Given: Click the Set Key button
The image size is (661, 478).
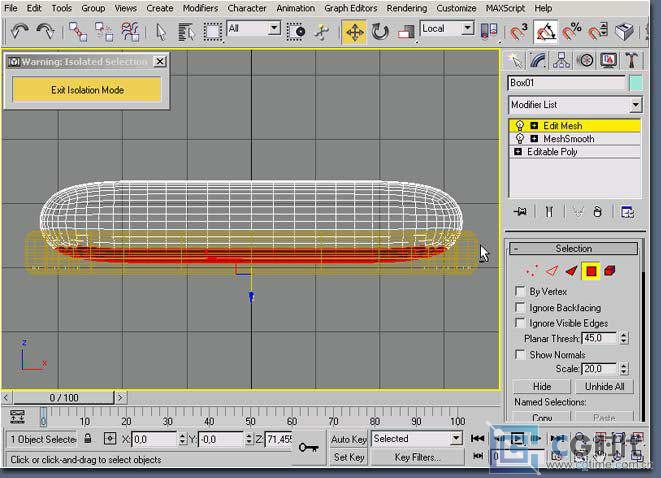Looking at the screenshot, I should point(349,457).
